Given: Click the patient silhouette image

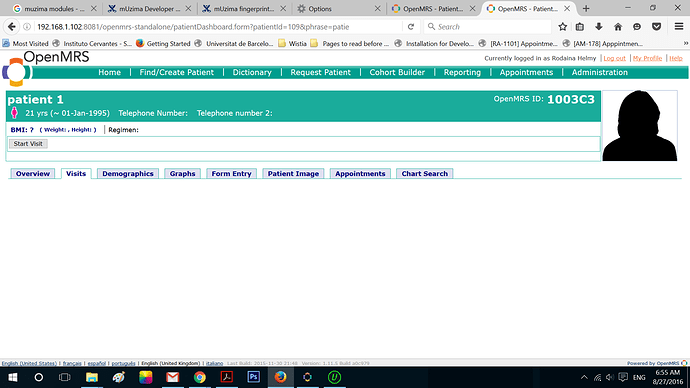Looking at the screenshot, I should click(x=639, y=126).
